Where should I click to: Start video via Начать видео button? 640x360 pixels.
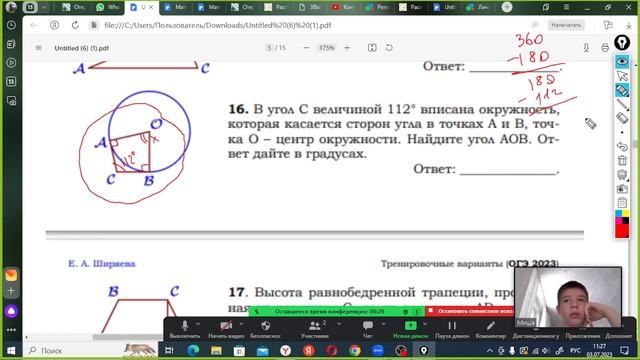pyautogui.click(x=226, y=329)
